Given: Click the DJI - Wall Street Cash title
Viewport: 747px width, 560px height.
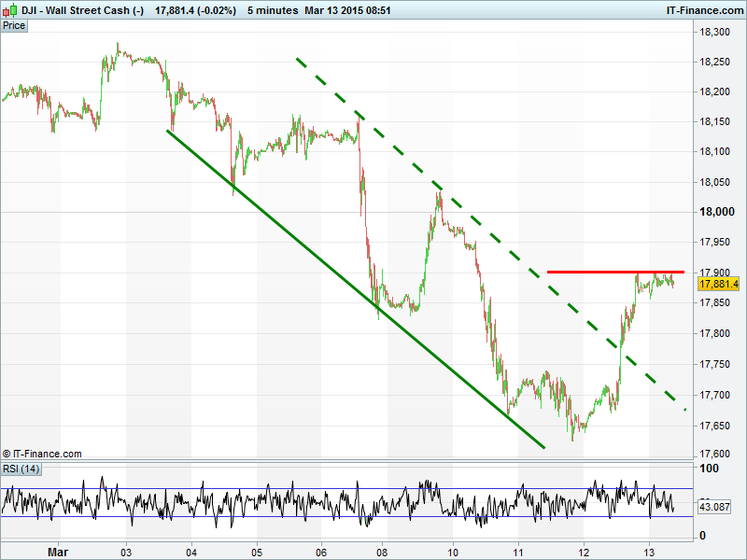Looking at the screenshot, I should [83, 10].
